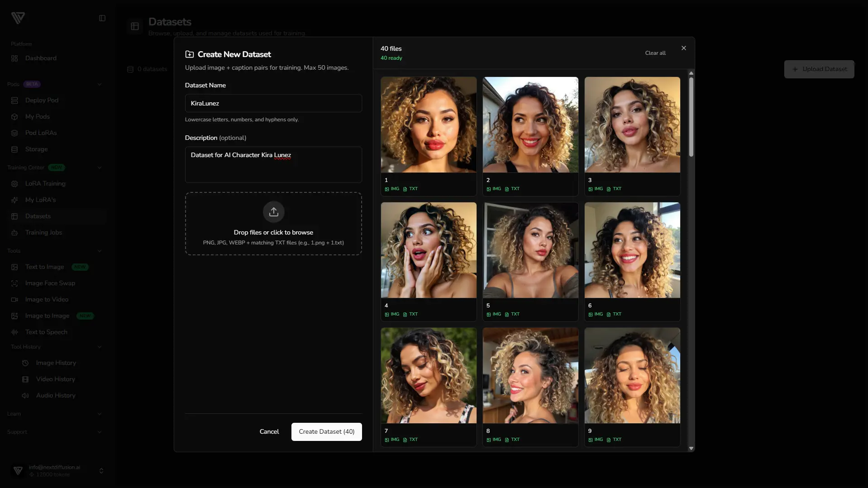The height and width of the screenshot is (488, 868).
Task: Click the Next Diffusion logo at top left
Action: tap(18, 18)
